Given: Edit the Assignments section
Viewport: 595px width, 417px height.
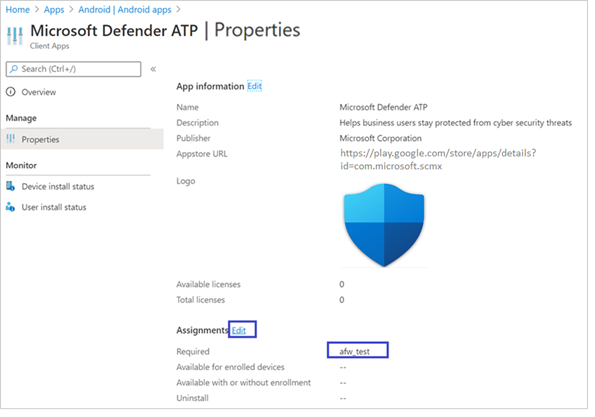Looking at the screenshot, I should pyautogui.click(x=239, y=330).
